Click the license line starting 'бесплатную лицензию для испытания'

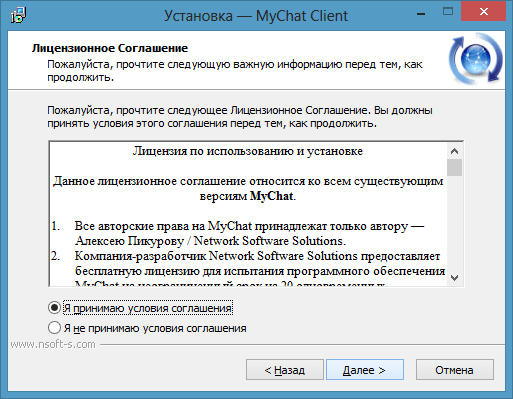(x=260, y=271)
